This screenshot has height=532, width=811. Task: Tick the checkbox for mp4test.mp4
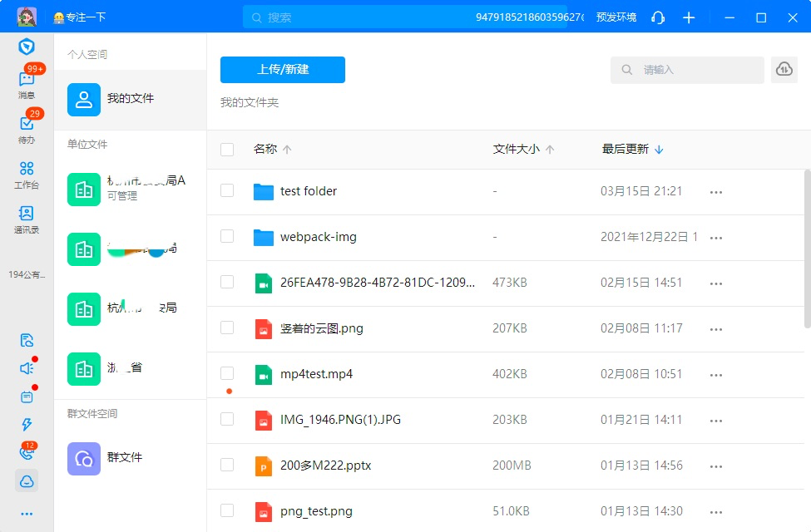227,373
